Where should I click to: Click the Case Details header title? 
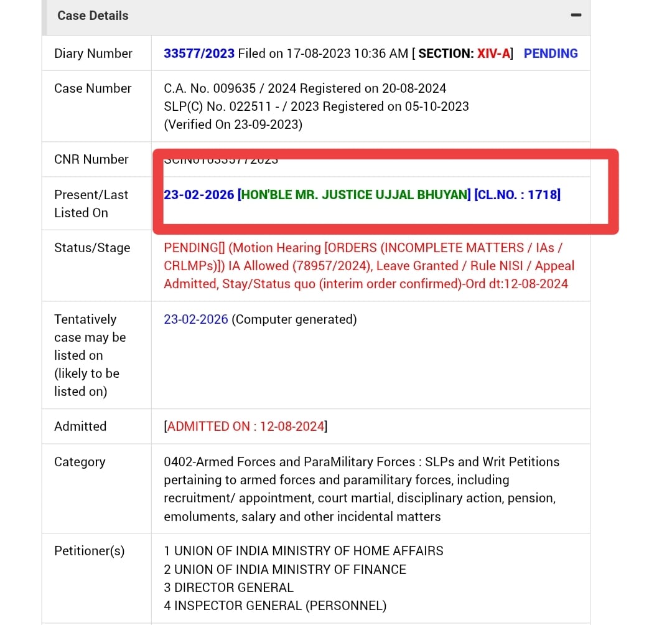[93, 16]
